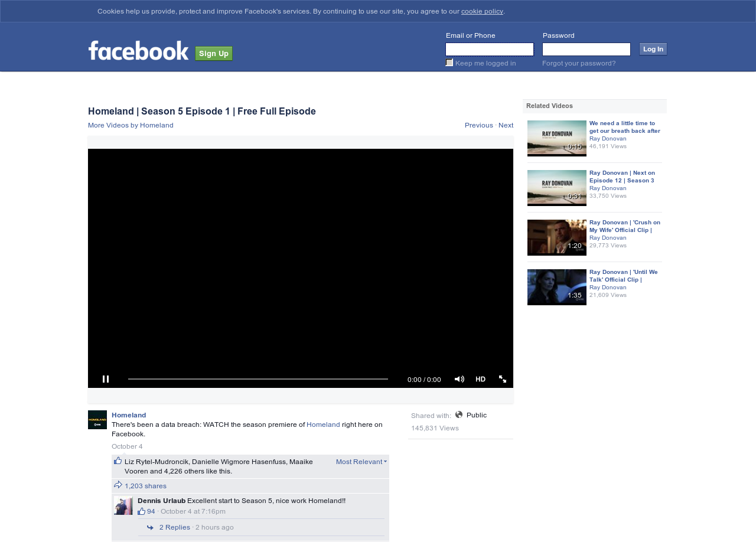The image size is (756, 542).
Task: Mute the video volume
Action: coord(459,379)
